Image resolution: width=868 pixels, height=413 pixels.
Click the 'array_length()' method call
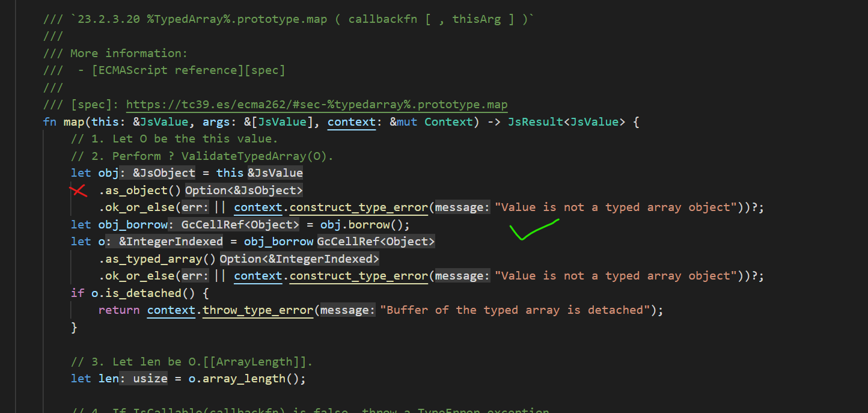point(251,379)
